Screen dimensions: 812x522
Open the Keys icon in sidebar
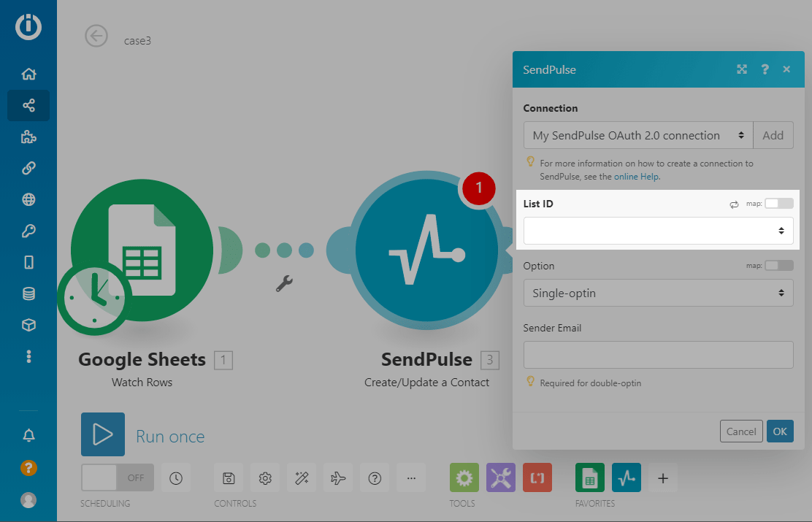point(28,231)
